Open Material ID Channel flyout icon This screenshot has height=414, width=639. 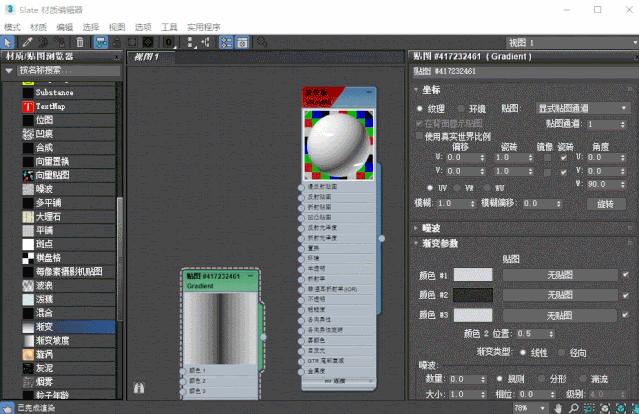(x=169, y=42)
